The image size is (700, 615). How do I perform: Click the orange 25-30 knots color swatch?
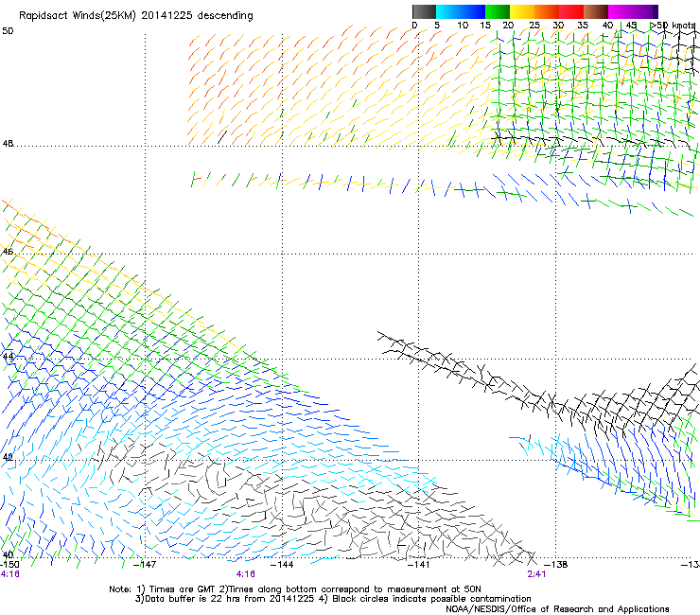point(547,11)
